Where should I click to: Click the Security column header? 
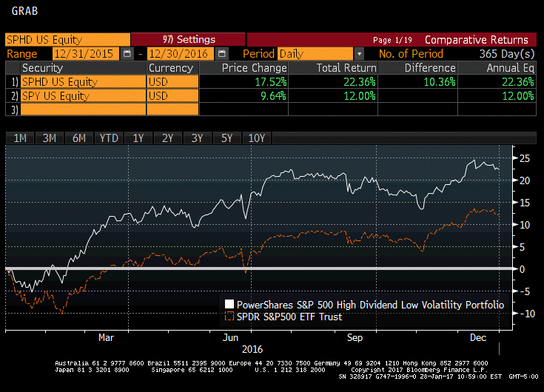[83, 68]
